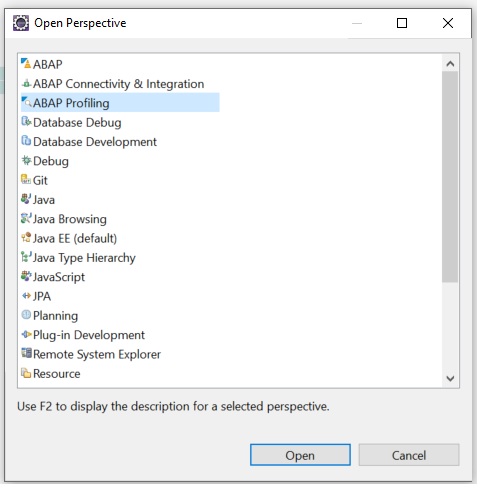The image size is (477, 484).
Task: Click the scrollbar up arrow
Action: 450,63
